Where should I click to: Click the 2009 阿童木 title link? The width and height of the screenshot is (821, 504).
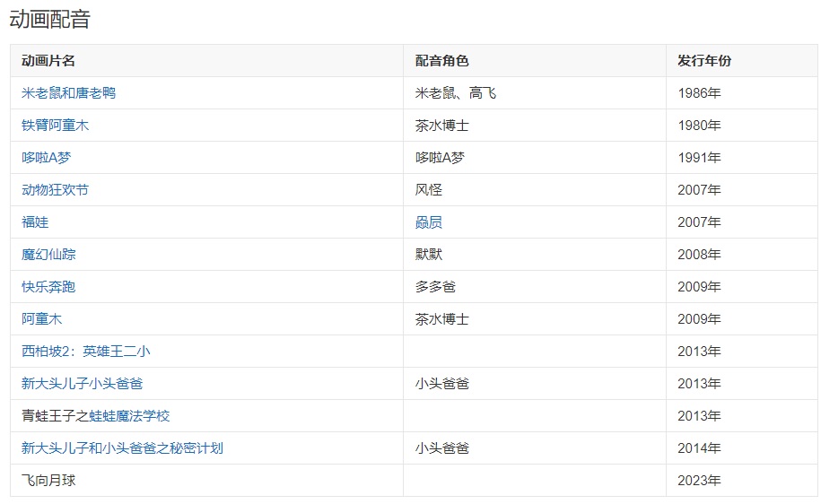(41, 319)
